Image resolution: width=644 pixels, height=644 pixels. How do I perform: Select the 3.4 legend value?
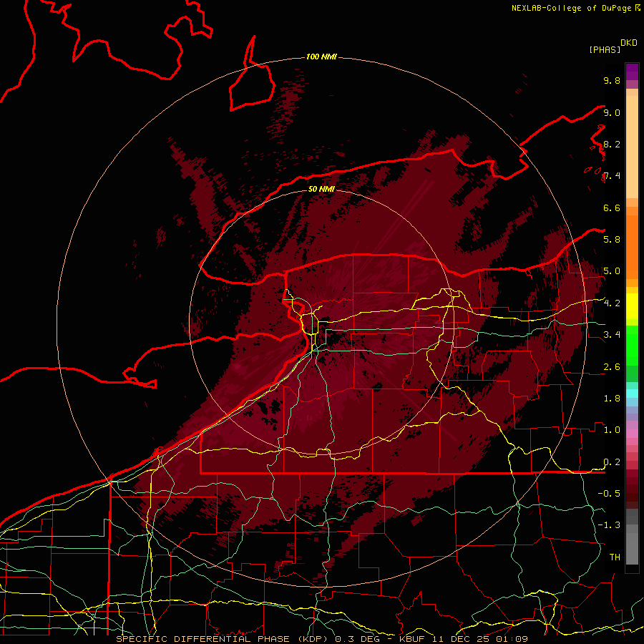tap(612, 335)
